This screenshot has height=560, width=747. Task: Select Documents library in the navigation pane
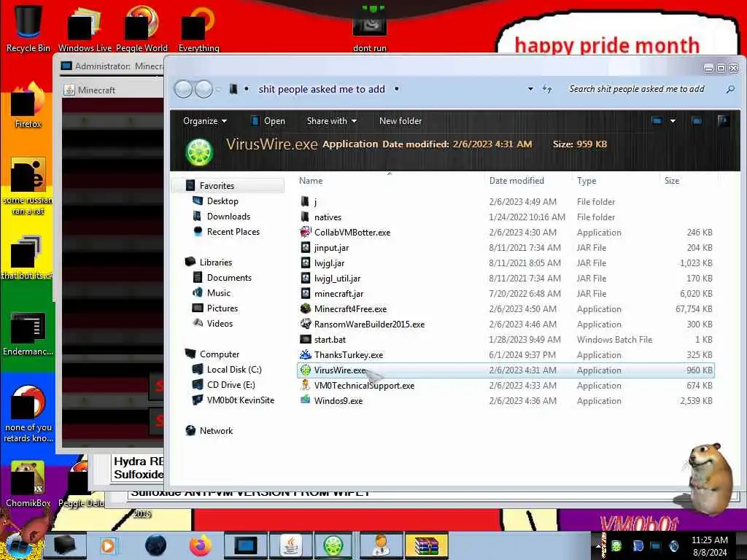[x=229, y=278]
